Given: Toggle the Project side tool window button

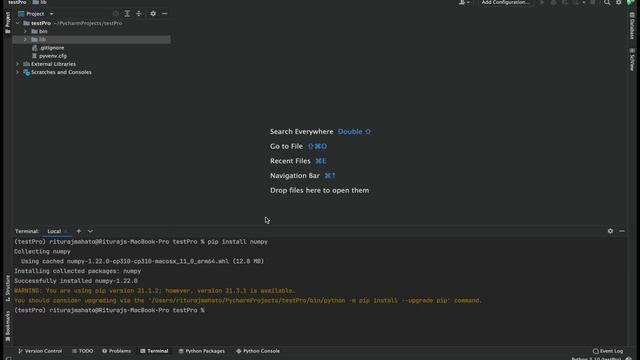Looking at the screenshot, I should [x=7, y=22].
